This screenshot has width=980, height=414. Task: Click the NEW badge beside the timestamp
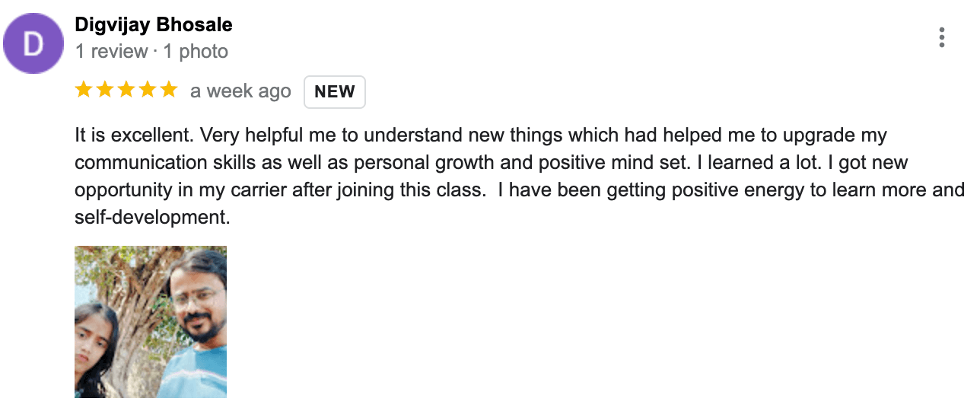pyautogui.click(x=335, y=92)
